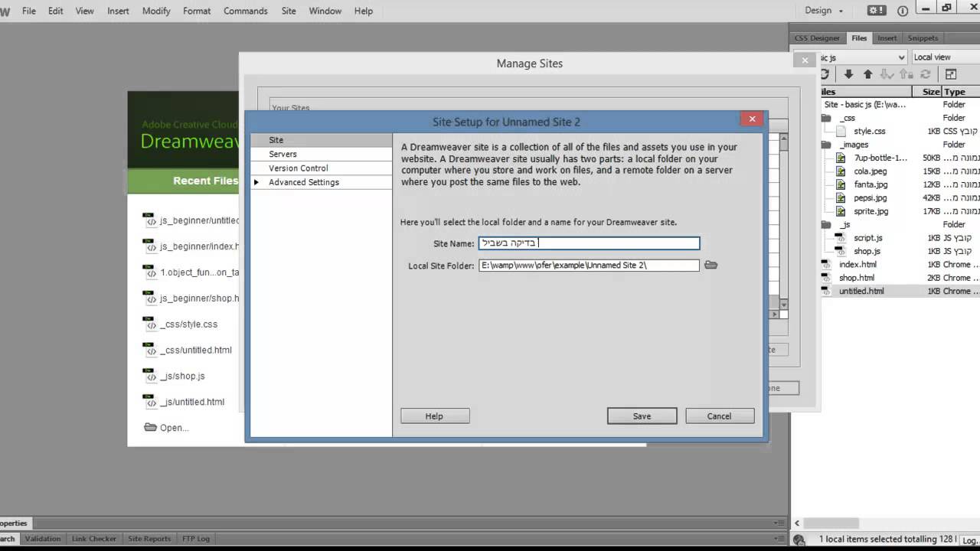Open the Commands menu
980x551 pixels.
pos(246,11)
